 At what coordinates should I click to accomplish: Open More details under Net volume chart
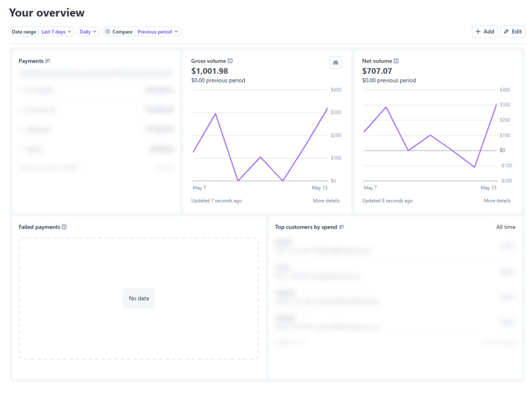click(497, 201)
